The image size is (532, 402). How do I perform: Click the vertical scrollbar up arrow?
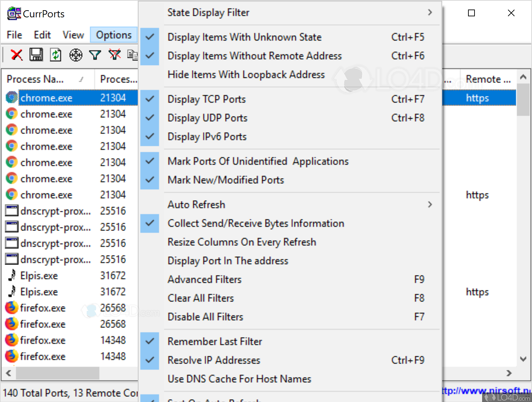pyautogui.click(x=523, y=77)
